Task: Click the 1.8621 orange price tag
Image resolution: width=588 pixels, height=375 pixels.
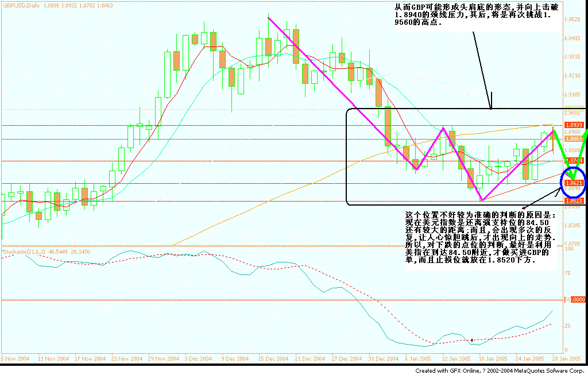Action: point(574,183)
